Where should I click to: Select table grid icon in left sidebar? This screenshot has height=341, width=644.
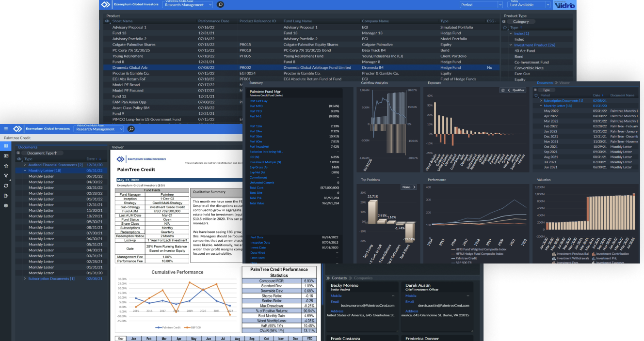coord(6,146)
